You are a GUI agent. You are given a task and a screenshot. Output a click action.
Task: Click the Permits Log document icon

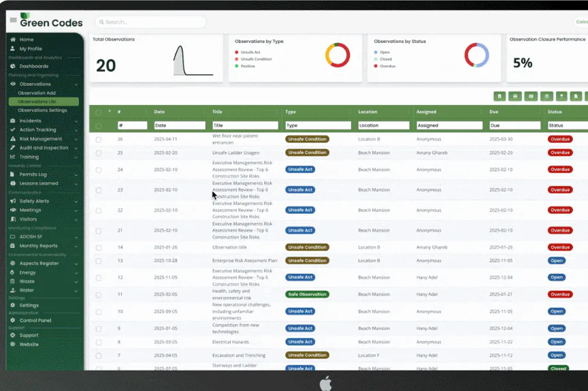(x=12, y=174)
